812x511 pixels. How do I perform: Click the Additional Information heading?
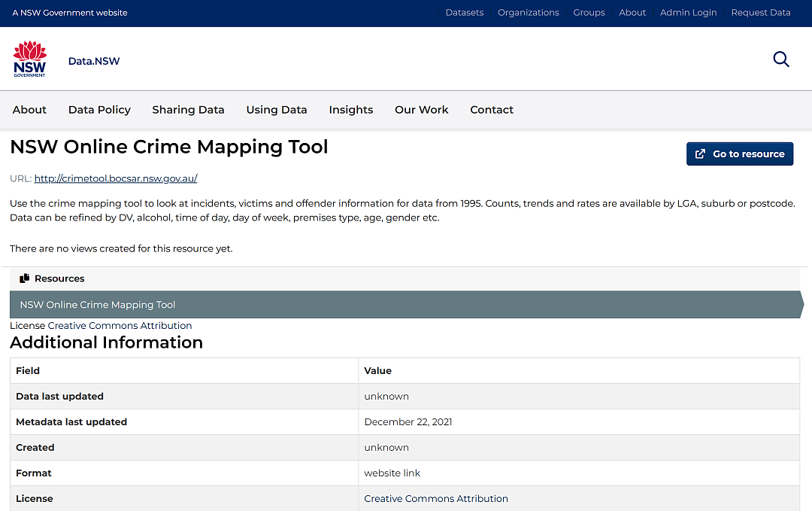point(106,342)
